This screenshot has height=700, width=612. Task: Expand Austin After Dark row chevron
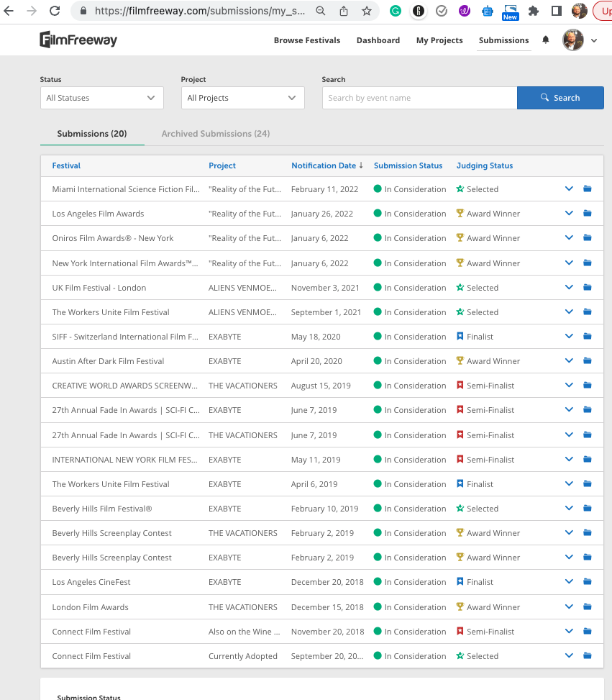click(x=569, y=360)
